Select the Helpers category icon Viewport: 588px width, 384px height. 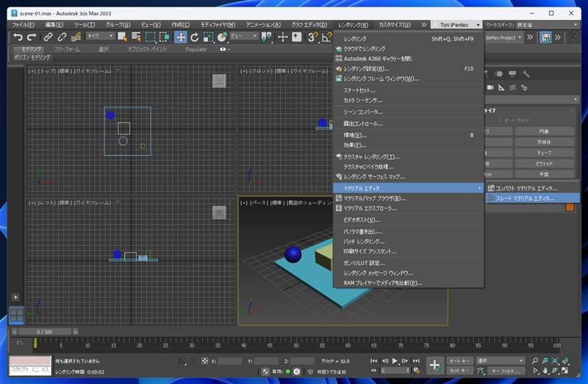(501, 87)
